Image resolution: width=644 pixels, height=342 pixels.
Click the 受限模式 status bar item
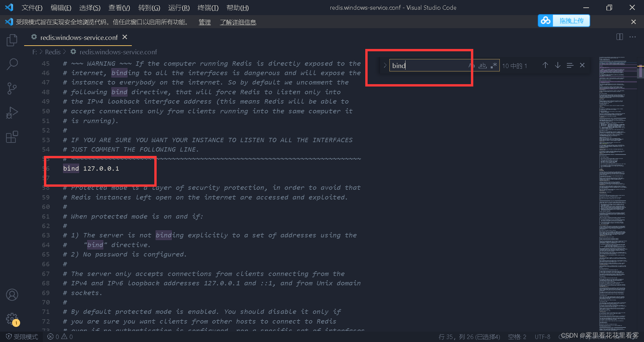pyautogui.click(x=22, y=337)
